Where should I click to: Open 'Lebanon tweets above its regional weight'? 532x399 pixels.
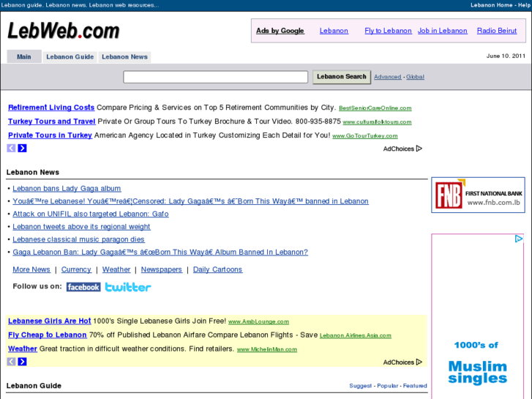[81, 226]
